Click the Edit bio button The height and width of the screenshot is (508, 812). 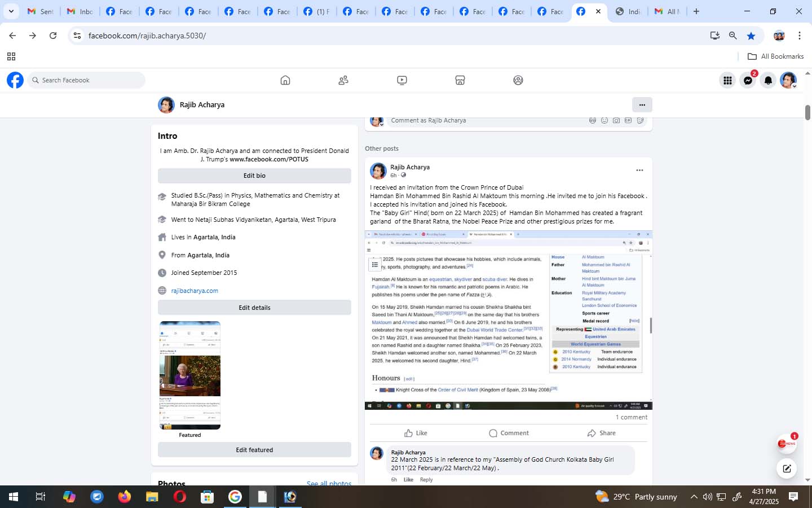click(254, 176)
